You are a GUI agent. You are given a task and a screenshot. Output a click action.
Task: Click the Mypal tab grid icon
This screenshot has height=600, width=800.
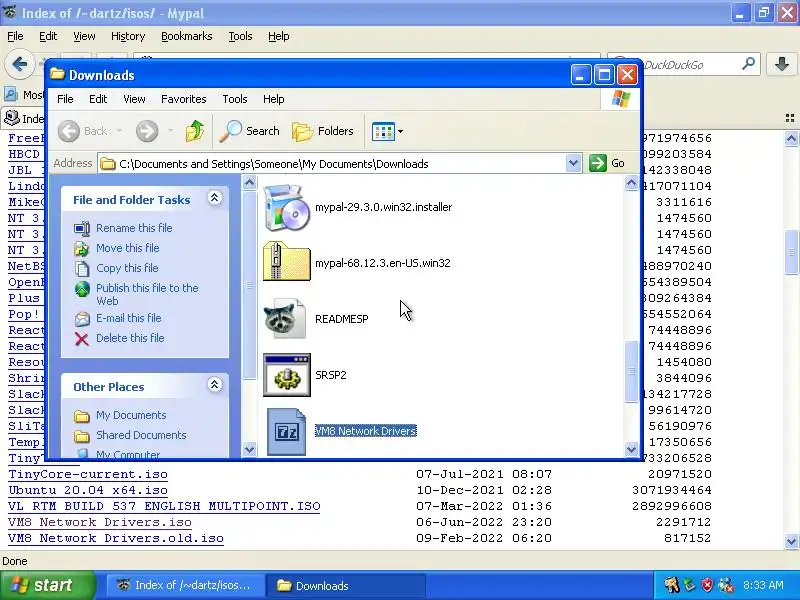click(790, 118)
